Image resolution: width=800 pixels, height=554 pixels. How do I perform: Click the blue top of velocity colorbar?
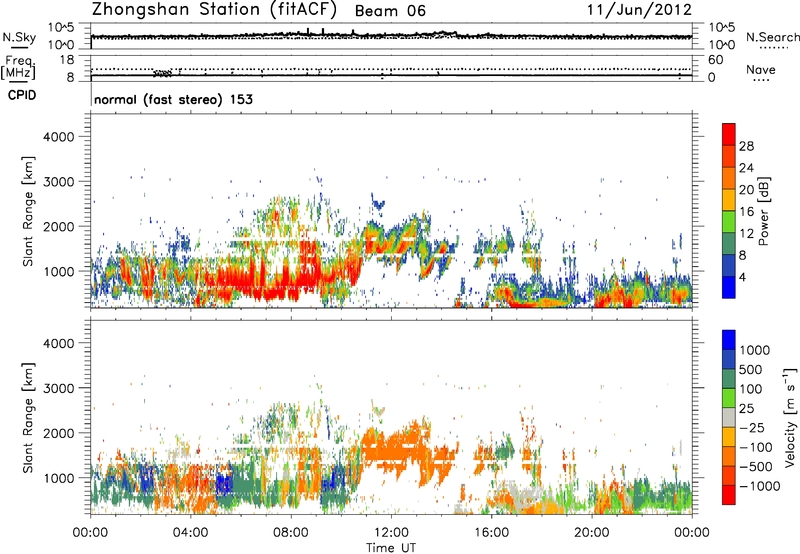pyautogui.click(x=729, y=340)
